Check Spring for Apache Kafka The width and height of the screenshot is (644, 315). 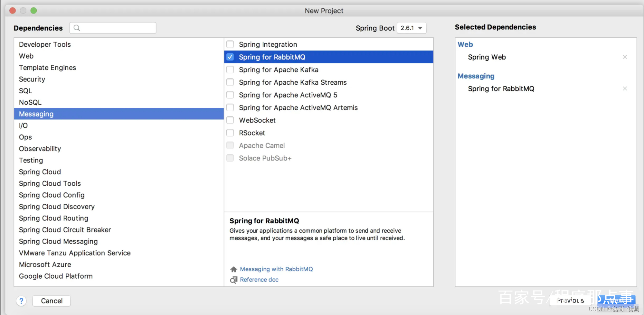coord(230,69)
